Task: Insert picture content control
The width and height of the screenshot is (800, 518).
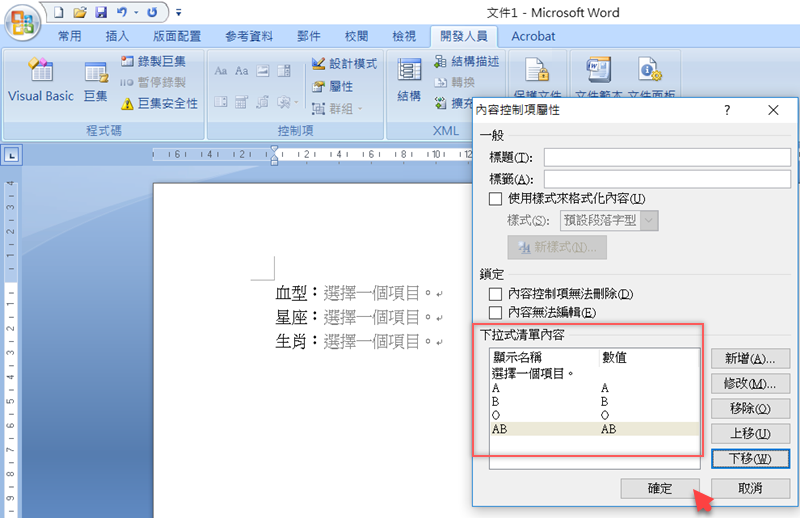Action: point(263,71)
